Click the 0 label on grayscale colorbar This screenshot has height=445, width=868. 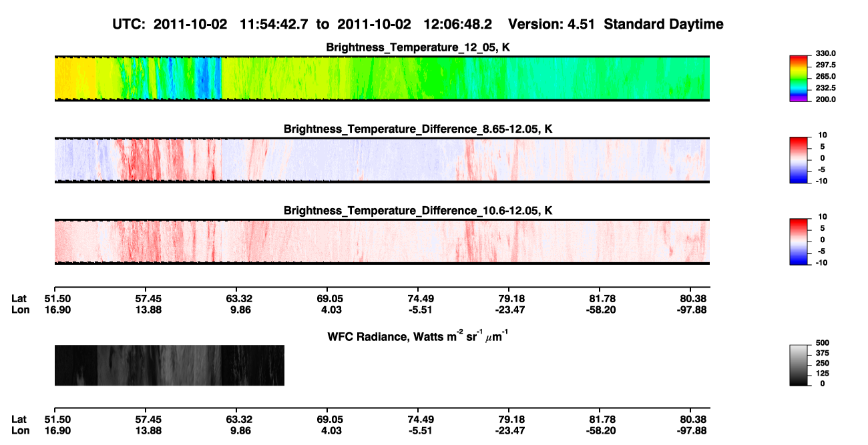(823, 386)
